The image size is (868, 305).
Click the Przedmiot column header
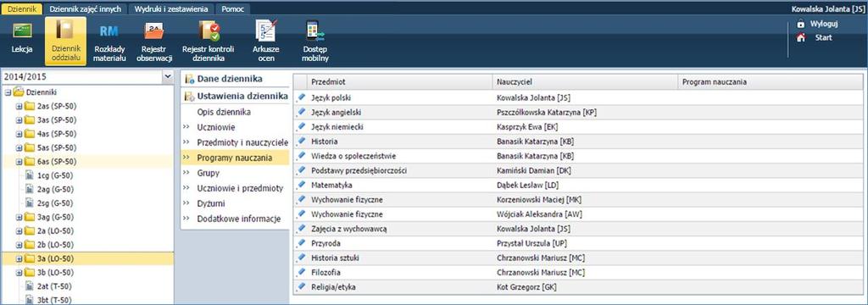(x=400, y=82)
